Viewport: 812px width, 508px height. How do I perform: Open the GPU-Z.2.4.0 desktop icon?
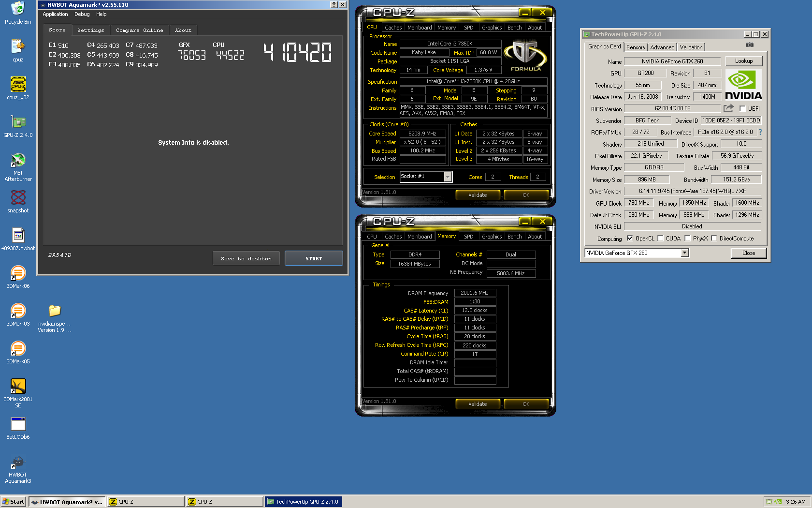click(18, 126)
